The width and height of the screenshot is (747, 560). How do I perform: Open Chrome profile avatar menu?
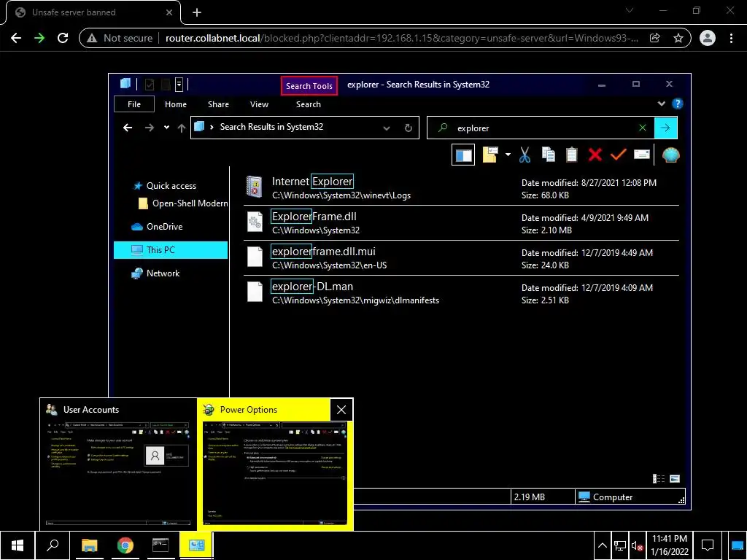tap(708, 38)
